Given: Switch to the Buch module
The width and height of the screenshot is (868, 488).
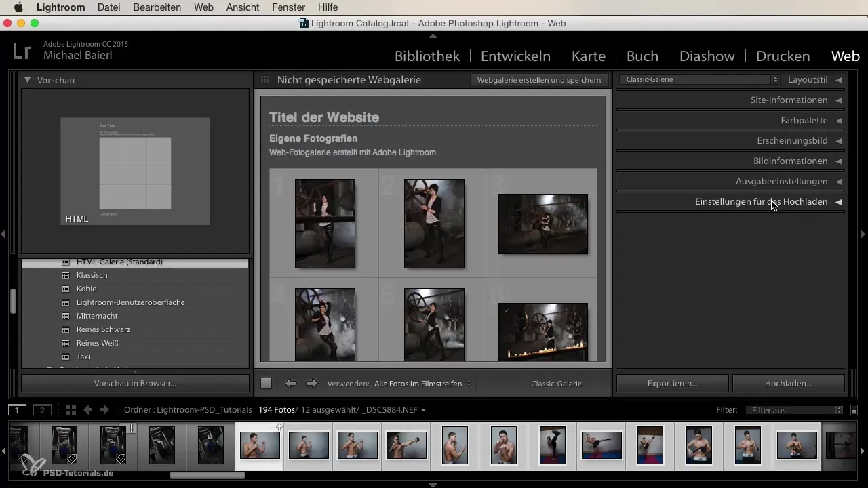Looking at the screenshot, I should pyautogui.click(x=642, y=56).
